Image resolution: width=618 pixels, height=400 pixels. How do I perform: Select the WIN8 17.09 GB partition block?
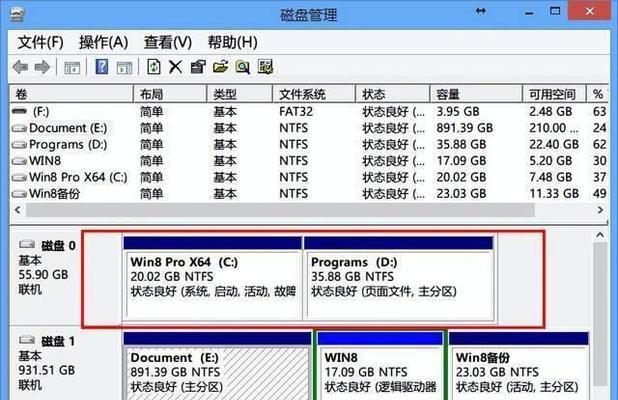(380, 366)
